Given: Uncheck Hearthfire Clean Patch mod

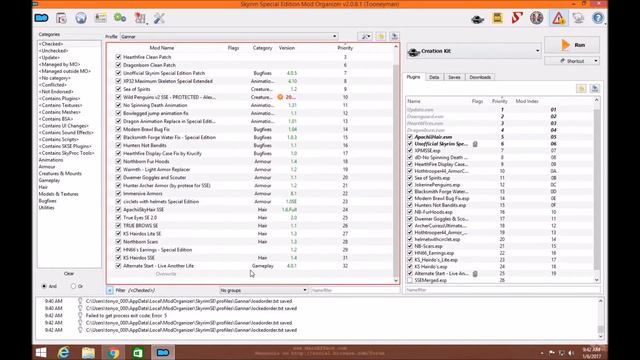Looking at the screenshot, I should [118, 57].
